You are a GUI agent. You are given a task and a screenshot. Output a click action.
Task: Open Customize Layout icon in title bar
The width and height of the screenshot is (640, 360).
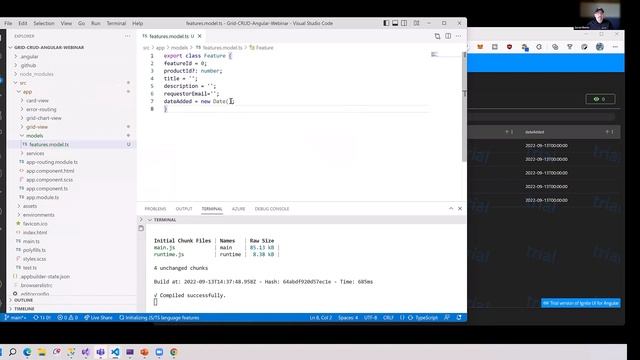click(416, 23)
